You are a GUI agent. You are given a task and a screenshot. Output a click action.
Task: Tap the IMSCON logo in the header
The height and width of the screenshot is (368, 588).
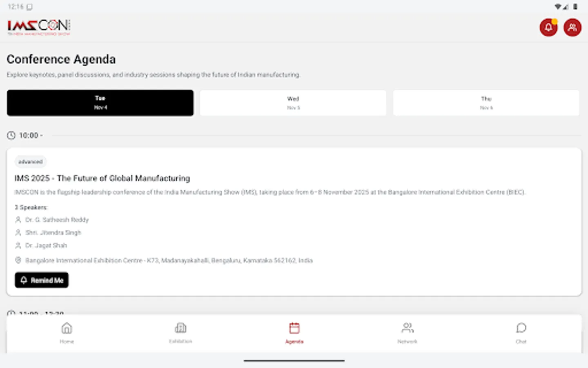(38, 27)
